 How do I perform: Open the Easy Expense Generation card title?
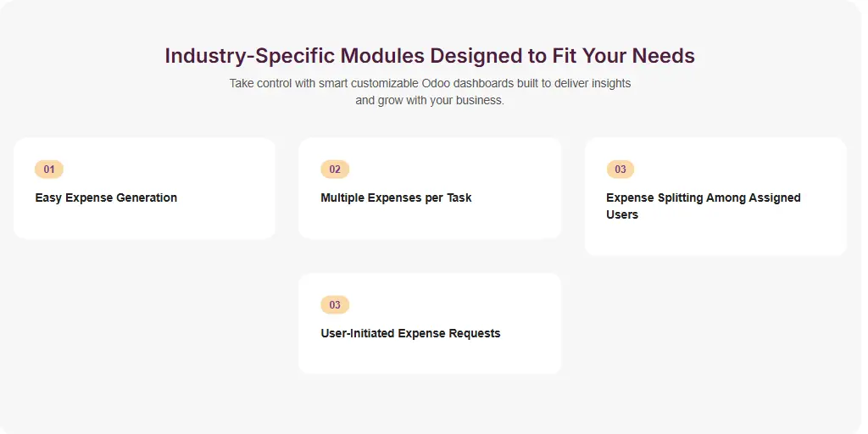coord(106,198)
